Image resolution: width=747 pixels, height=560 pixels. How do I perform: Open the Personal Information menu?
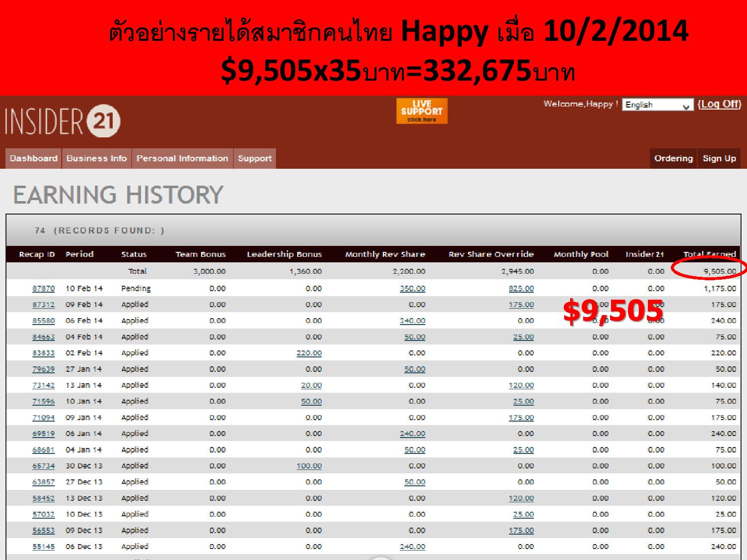pos(182,158)
